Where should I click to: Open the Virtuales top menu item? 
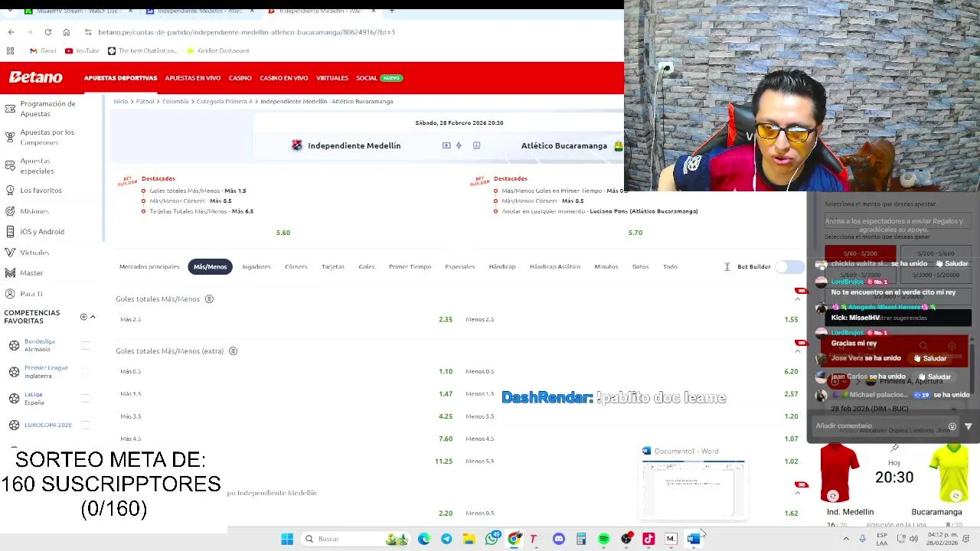(x=332, y=78)
